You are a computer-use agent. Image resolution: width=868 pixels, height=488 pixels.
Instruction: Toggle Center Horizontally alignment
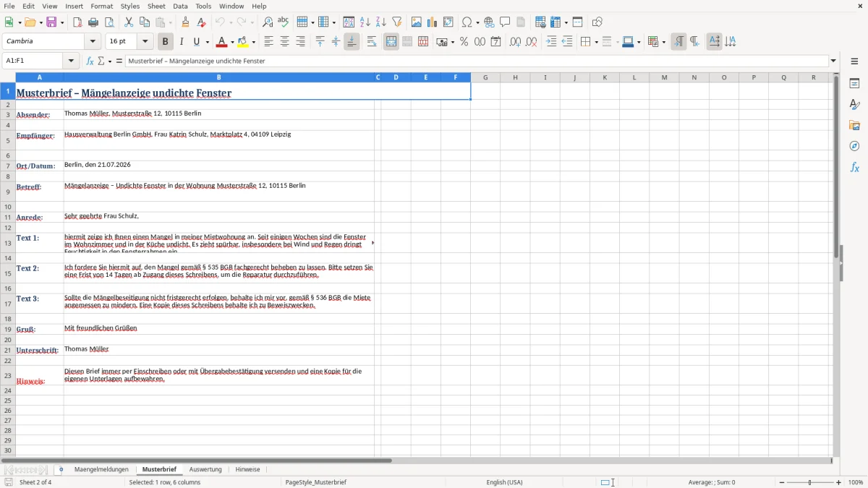[x=284, y=42]
